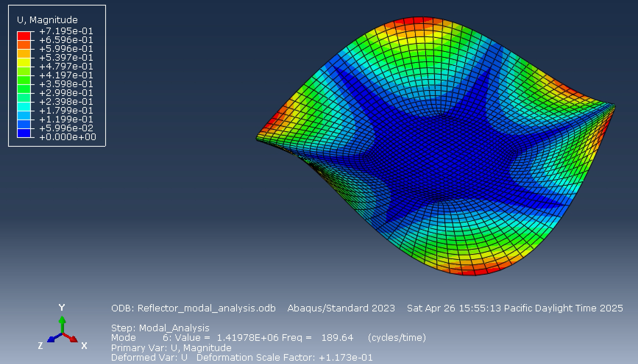Select the Mode 6 frequency text line

[x=258, y=337]
